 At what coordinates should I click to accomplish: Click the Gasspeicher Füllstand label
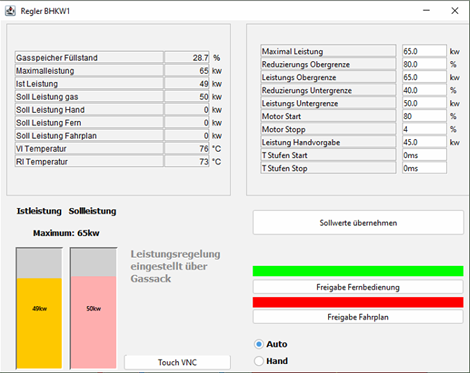click(89, 58)
